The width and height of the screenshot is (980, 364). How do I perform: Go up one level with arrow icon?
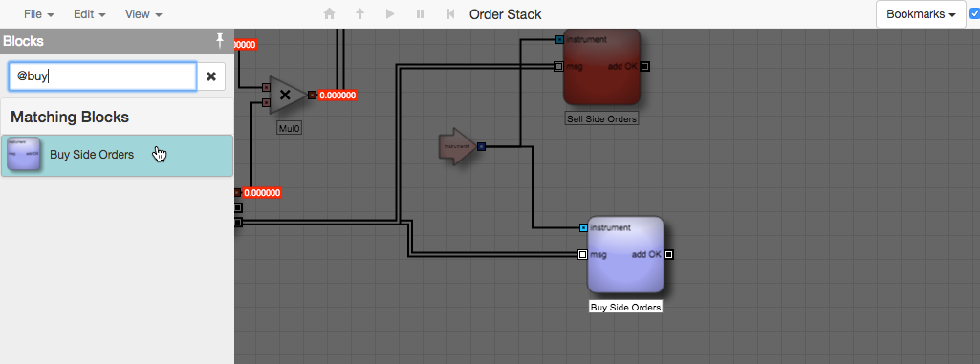tap(360, 13)
